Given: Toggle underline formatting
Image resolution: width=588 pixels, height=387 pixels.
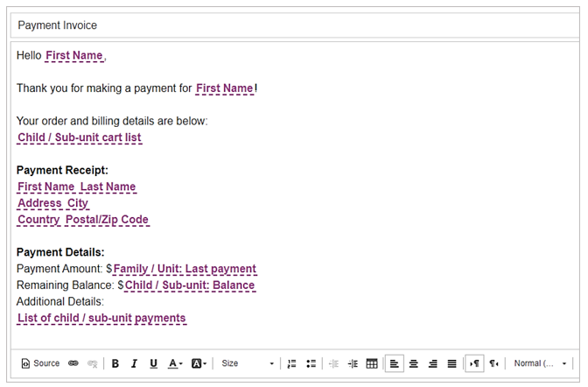Looking at the screenshot, I should click(153, 363).
